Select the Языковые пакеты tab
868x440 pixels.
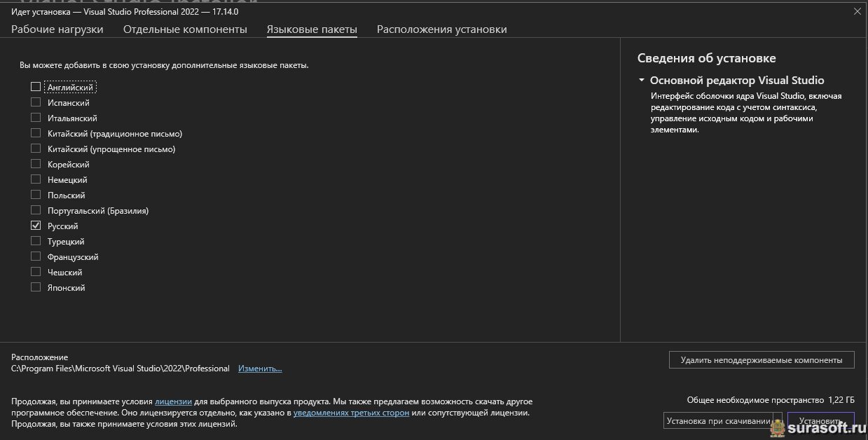click(312, 29)
